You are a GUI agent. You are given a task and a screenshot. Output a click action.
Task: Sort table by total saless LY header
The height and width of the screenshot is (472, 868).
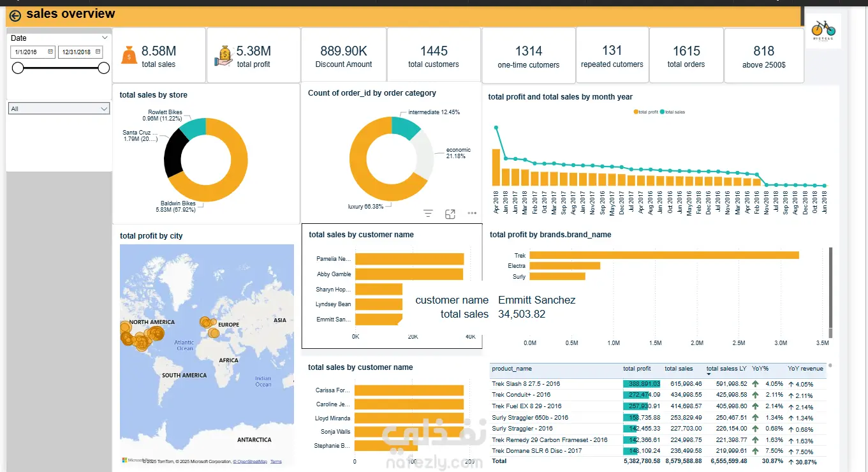pyautogui.click(x=726, y=369)
